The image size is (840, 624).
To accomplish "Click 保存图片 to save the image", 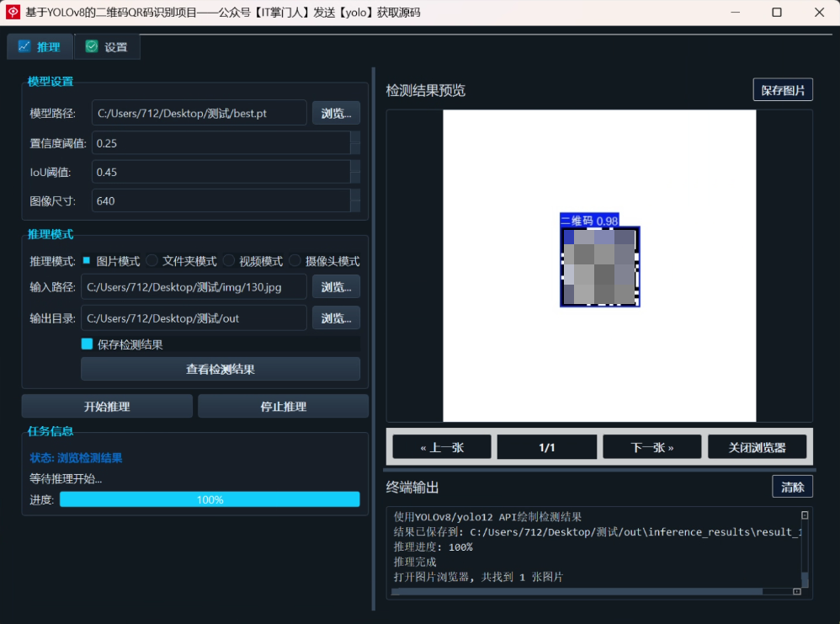I will tap(782, 89).
